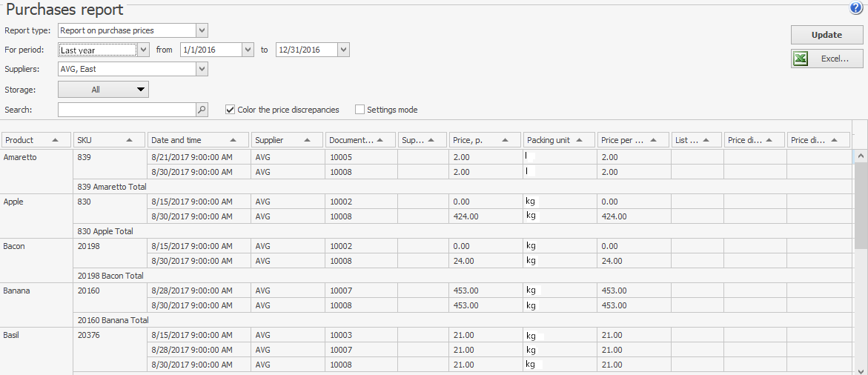Select the Amaretto product row cell
Screen dimensions: 868x375
coord(36,157)
